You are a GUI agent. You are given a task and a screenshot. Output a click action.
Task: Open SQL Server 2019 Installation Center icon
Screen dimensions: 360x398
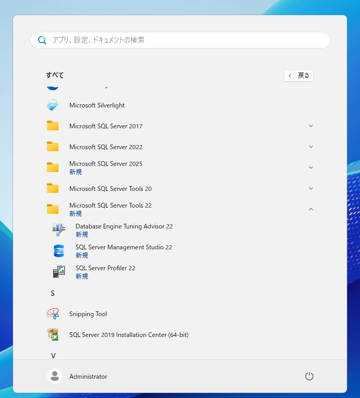(x=52, y=335)
